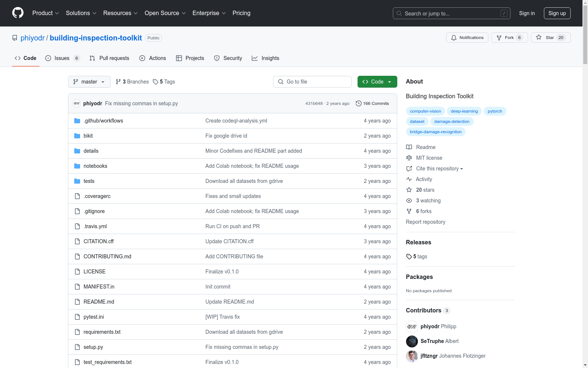View the 3 Branches
This screenshot has width=588, height=368.
tap(132, 82)
